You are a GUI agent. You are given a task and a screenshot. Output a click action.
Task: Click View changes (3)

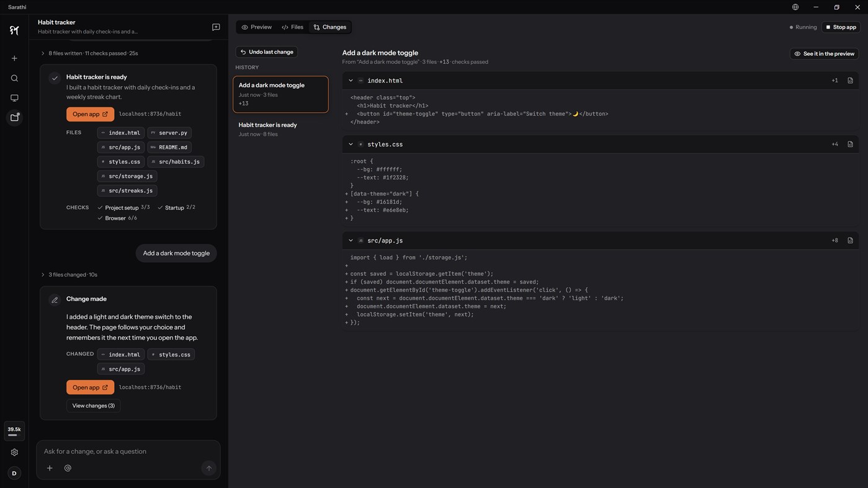(x=94, y=406)
